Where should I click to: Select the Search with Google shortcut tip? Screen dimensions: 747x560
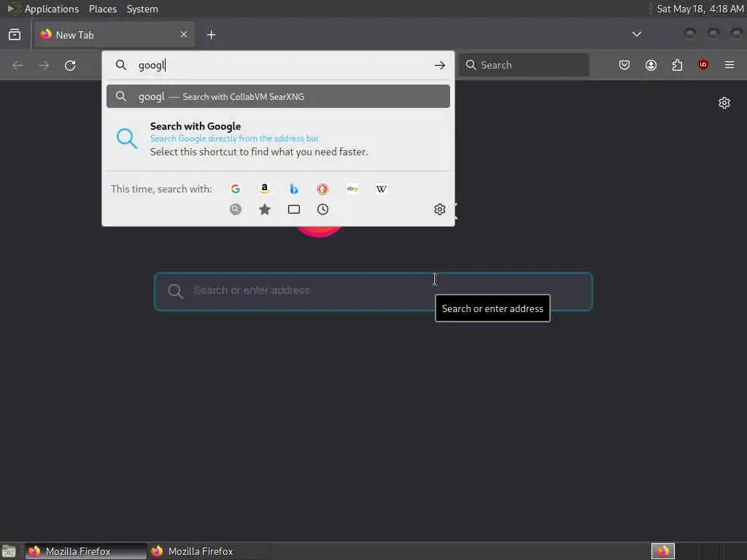click(278, 139)
